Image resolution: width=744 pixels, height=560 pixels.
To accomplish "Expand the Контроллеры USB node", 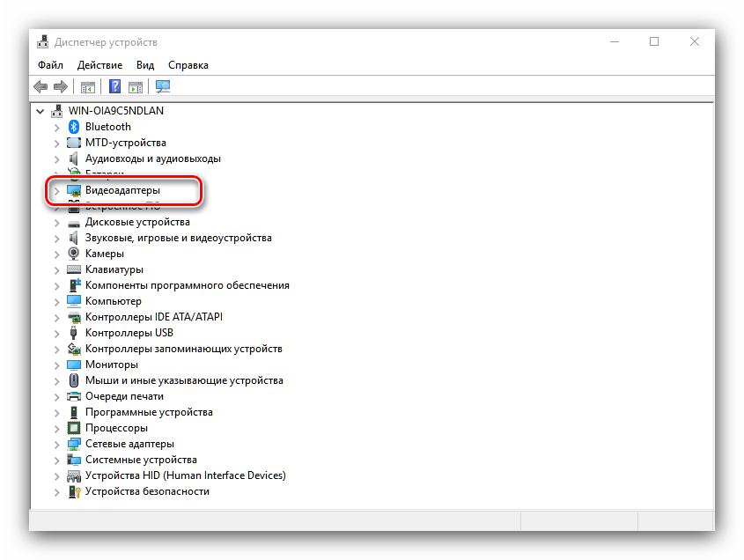I will [x=57, y=333].
